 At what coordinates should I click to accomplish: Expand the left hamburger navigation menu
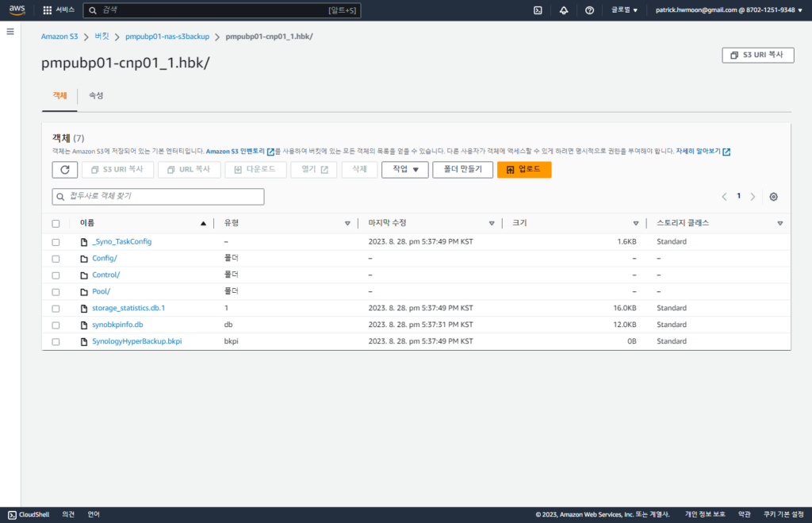(x=10, y=32)
